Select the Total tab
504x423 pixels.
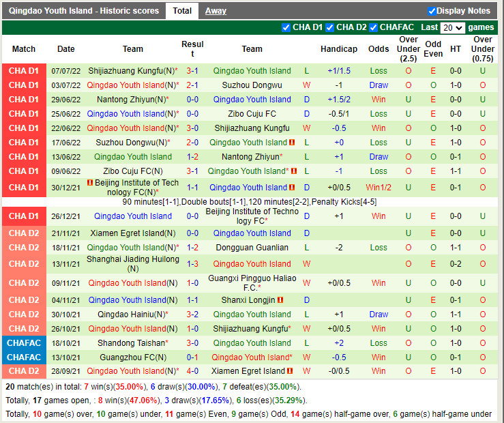182,11
